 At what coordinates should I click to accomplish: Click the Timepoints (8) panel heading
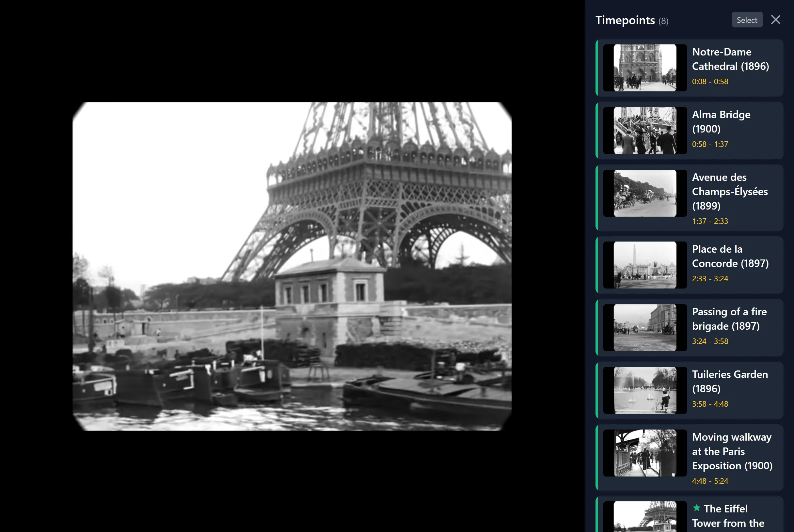tap(632, 20)
